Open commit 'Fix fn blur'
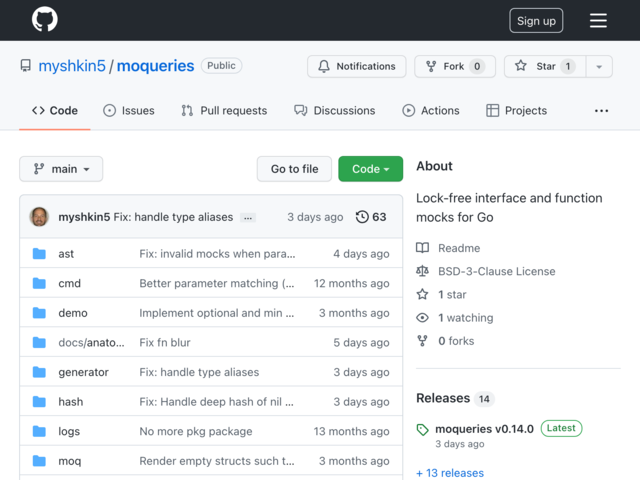 [x=165, y=342]
